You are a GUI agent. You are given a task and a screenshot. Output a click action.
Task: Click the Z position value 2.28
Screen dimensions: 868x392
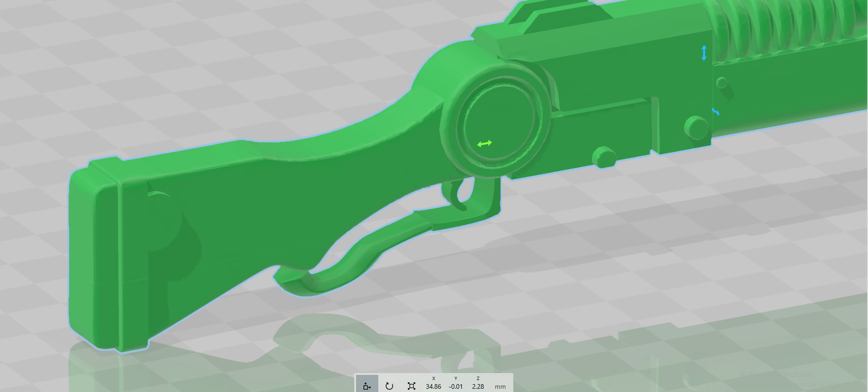[478, 386]
